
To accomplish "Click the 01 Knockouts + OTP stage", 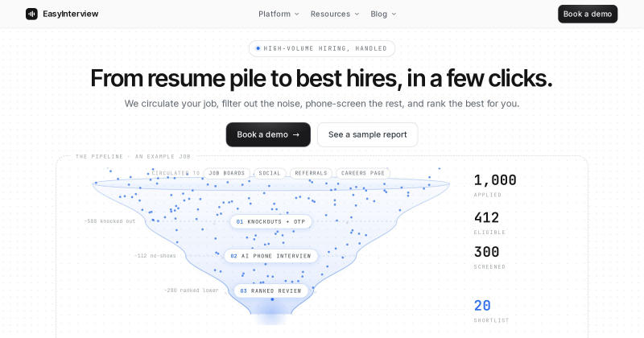I will (270, 222).
